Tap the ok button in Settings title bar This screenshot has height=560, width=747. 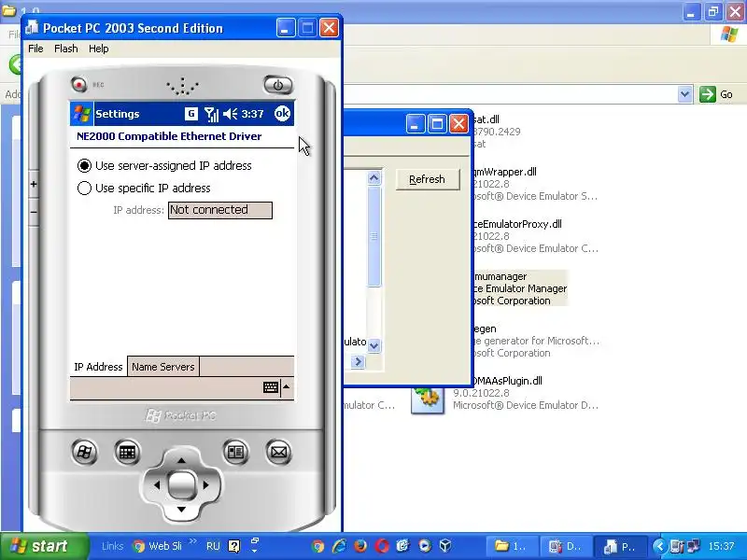pyautogui.click(x=282, y=113)
